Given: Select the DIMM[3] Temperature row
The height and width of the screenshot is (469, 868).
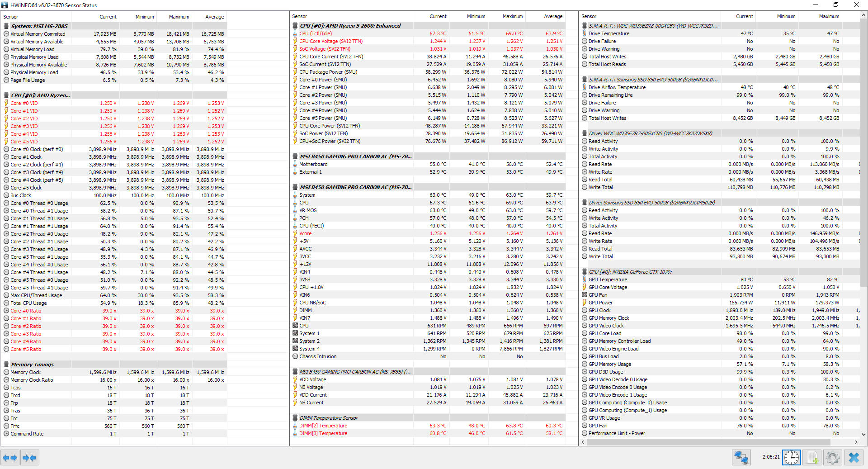Looking at the screenshot, I should tap(429, 433).
